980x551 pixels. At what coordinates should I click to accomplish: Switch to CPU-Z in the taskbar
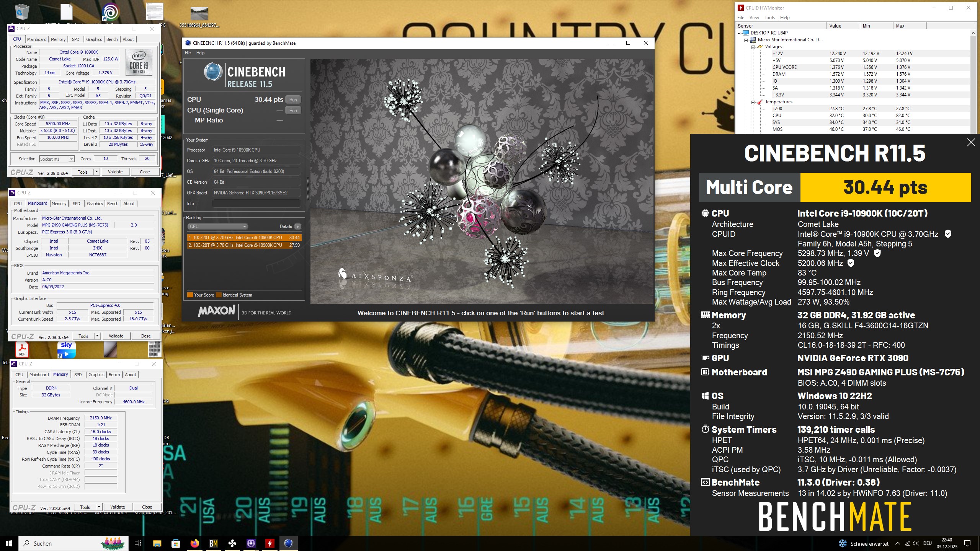pos(251,543)
